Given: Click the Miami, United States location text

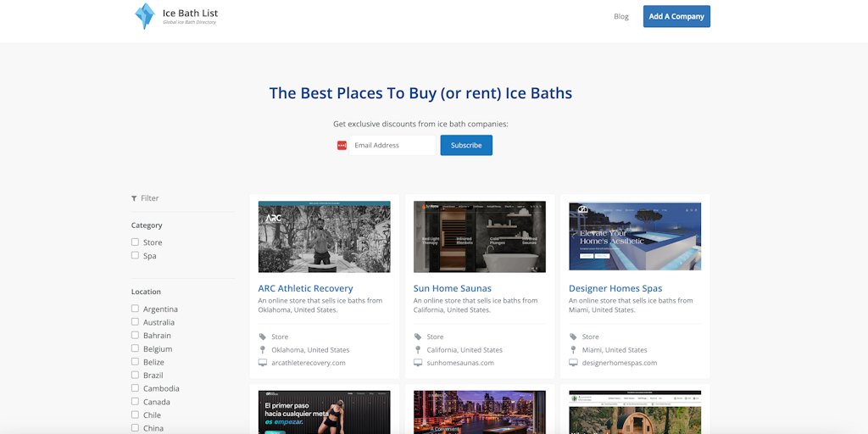Looking at the screenshot, I should [615, 350].
